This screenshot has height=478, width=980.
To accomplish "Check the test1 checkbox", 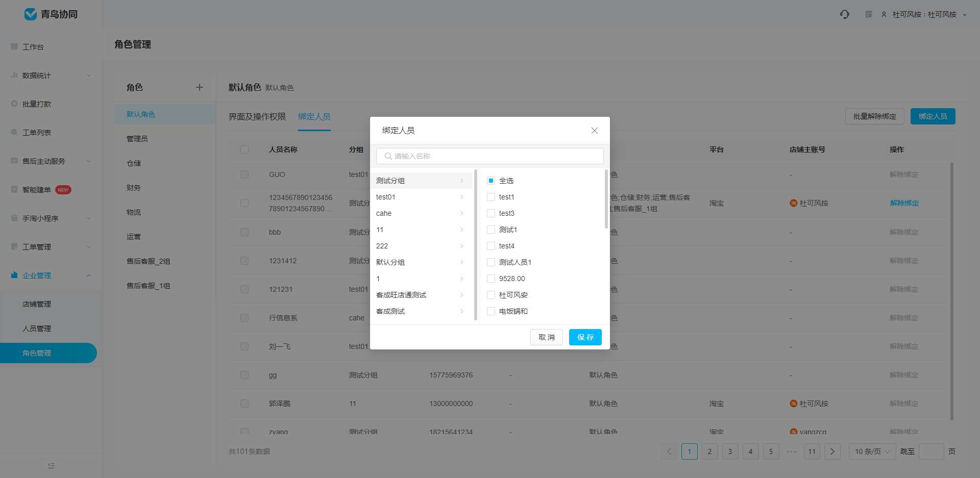I will point(491,197).
